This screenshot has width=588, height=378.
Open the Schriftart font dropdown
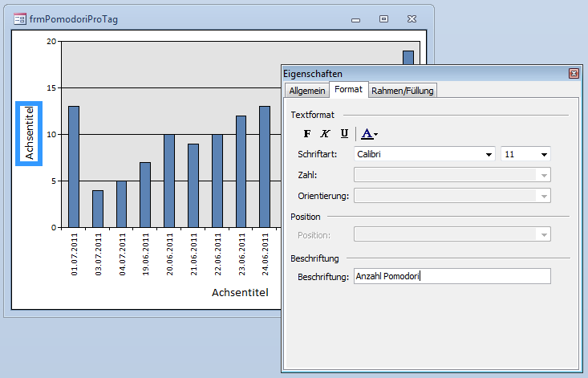[489, 154]
